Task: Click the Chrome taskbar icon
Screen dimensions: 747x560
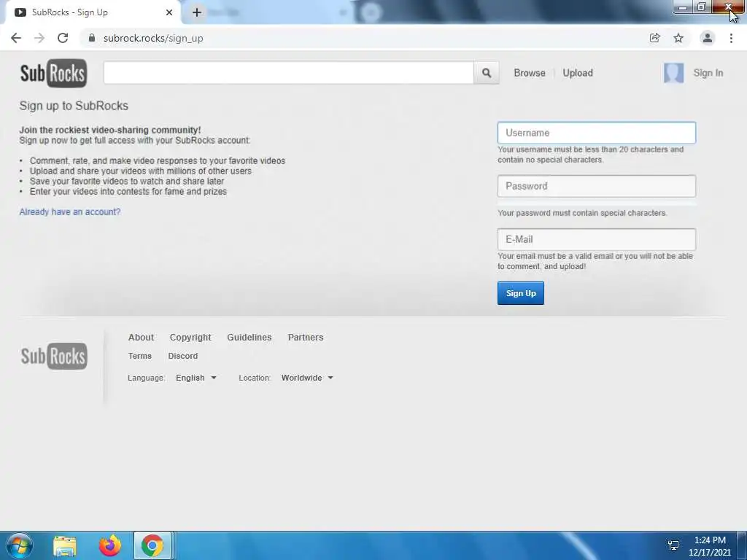Action: 152,545
